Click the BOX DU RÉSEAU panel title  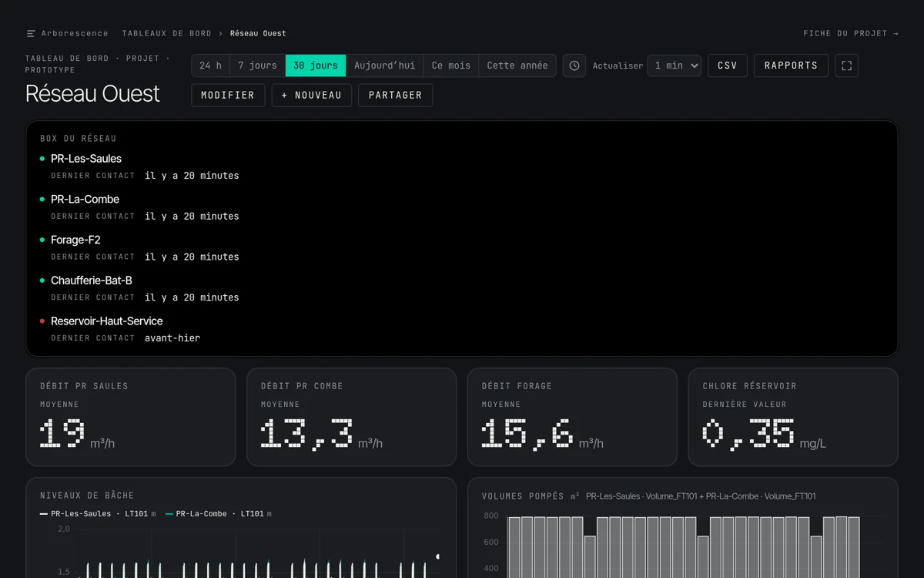click(x=79, y=139)
